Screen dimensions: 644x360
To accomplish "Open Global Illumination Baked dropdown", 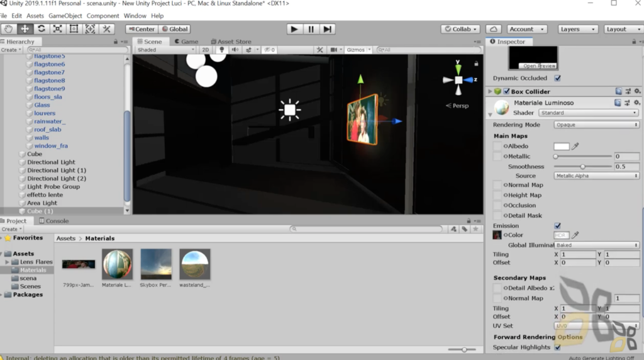I will coord(596,245).
